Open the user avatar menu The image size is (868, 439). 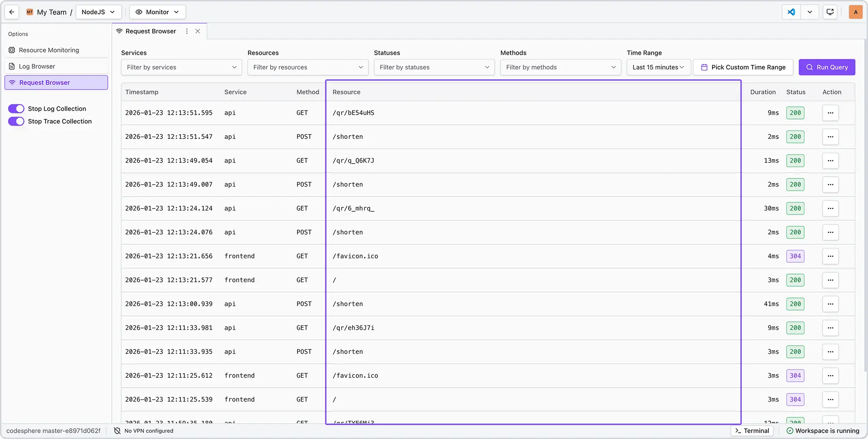[855, 12]
